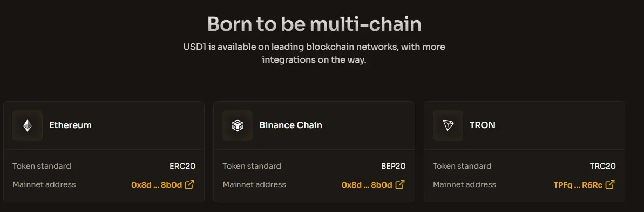Open external link icon for Binance address
The height and width of the screenshot is (212, 644).
click(x=399, y=184)
